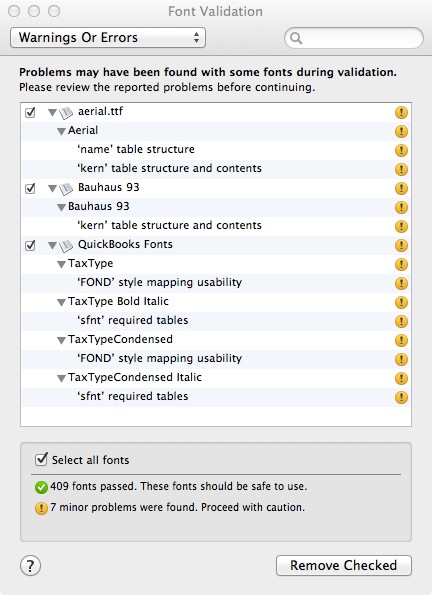Toggle the QuickBooks Fonts checkbox

coord(30,246)
